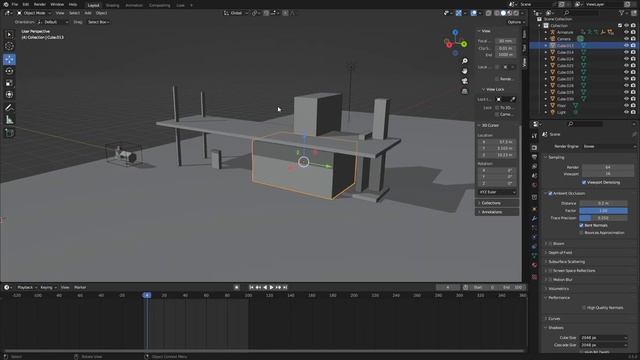Open the Select Box drag dropdown

(98, 22)
